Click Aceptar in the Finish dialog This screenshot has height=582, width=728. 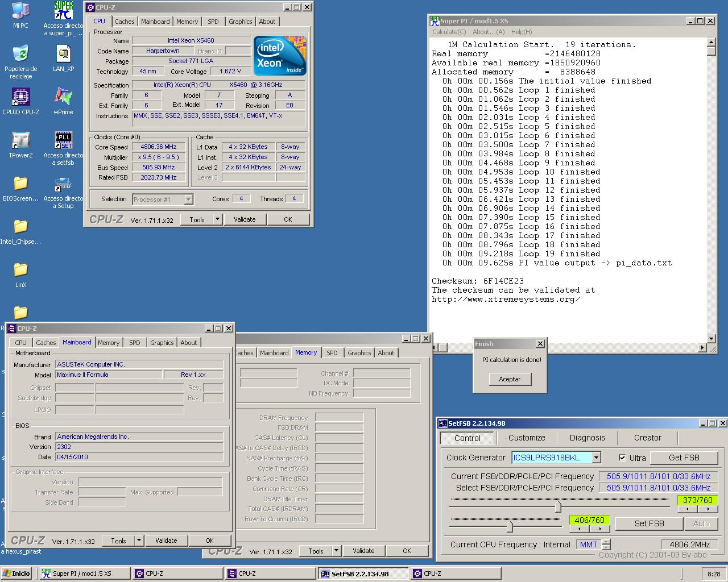click(510, 379)
